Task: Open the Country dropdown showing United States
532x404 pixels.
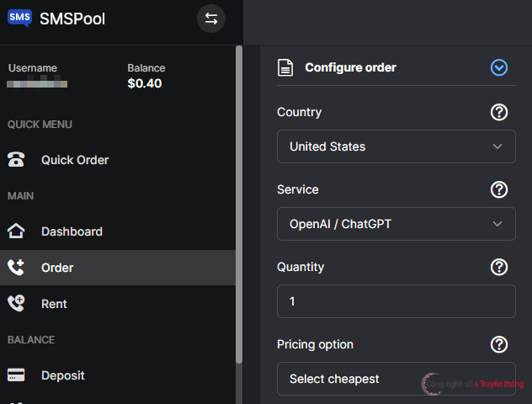Action: point(396,146)
